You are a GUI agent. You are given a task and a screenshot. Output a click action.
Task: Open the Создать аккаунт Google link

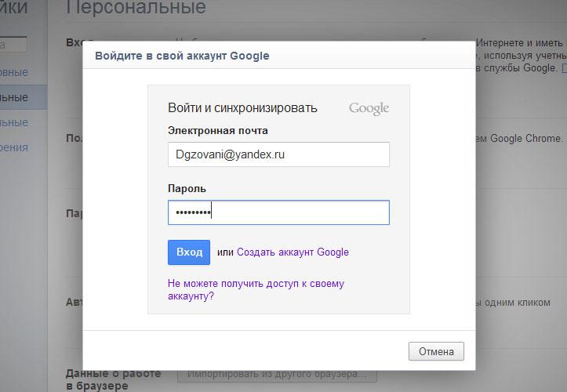click(293, 252)
